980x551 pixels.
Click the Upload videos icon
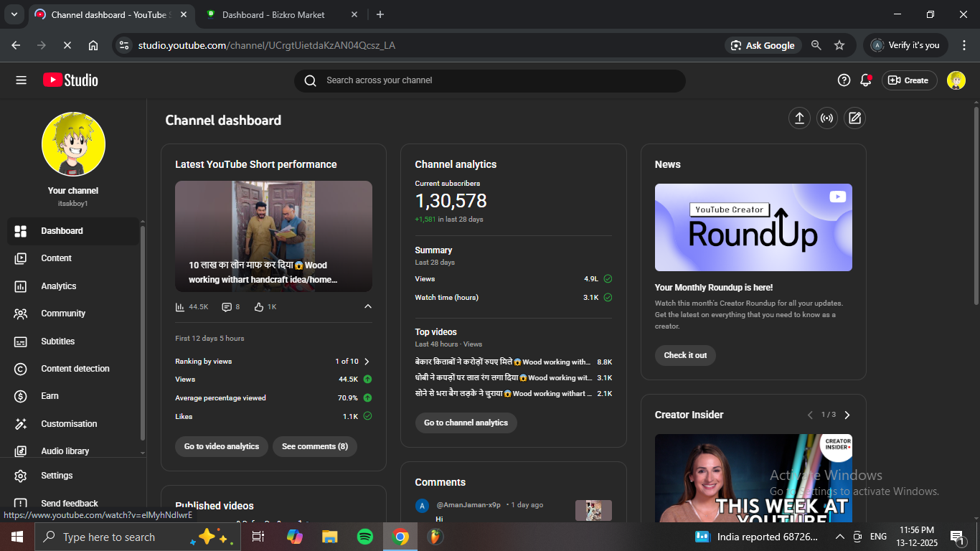799,118
